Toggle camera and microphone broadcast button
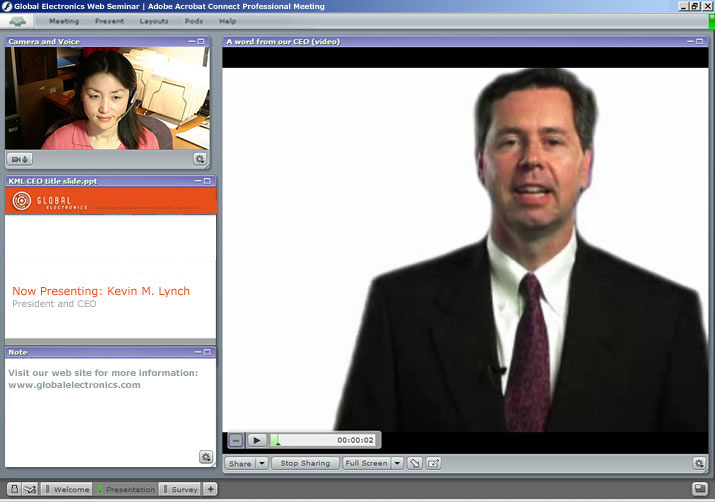 20,159
